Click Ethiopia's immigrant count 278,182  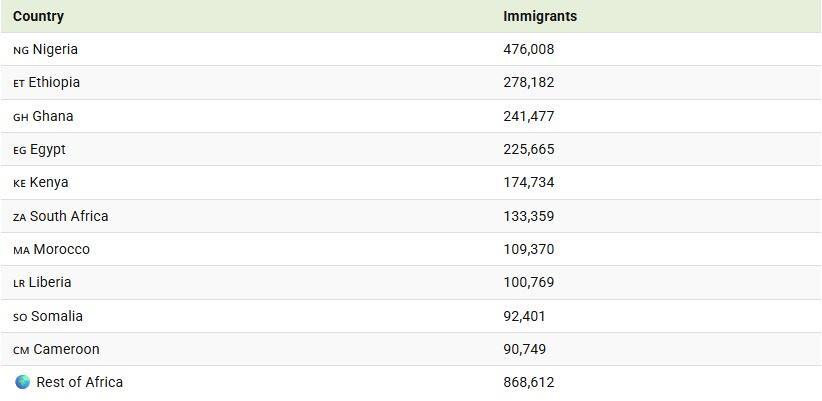pos(529,82)
